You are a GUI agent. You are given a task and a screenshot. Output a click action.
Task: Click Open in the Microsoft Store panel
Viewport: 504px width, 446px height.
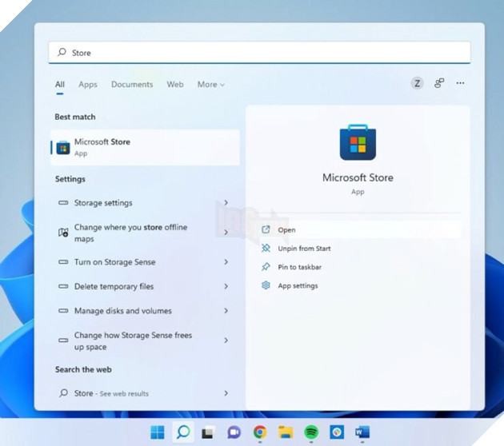(x=358, y=229)
